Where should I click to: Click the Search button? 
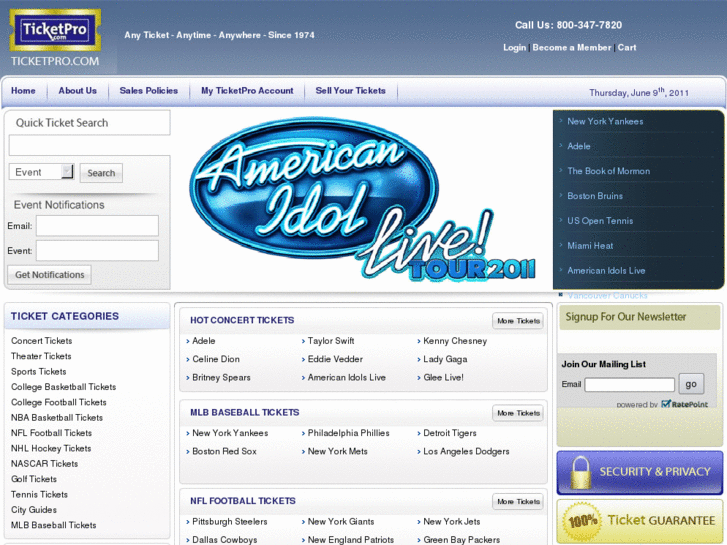pos(101,173)
